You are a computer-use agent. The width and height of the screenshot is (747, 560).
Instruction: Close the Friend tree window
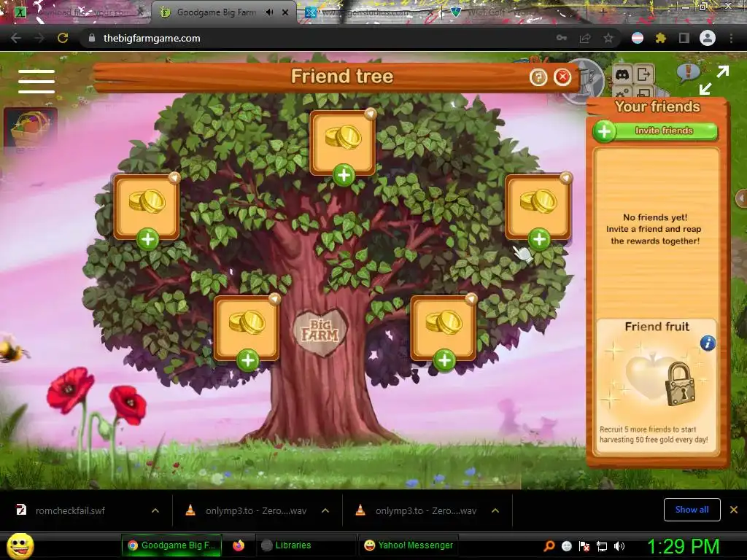(562, 77)
